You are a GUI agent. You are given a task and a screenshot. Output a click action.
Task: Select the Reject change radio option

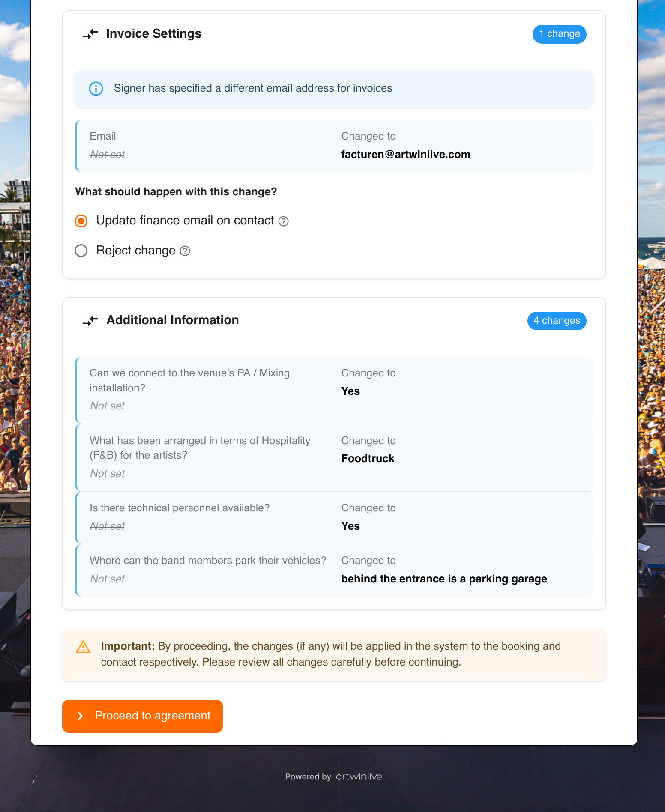click(x=81, y=251)
